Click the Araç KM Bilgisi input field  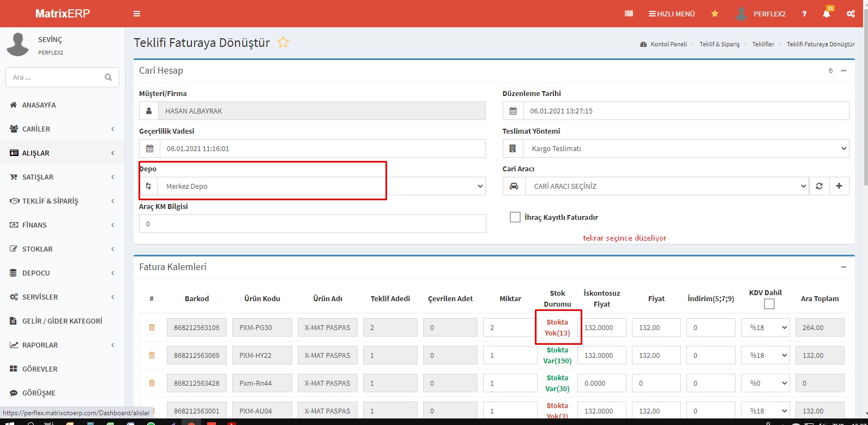point(312,224)
